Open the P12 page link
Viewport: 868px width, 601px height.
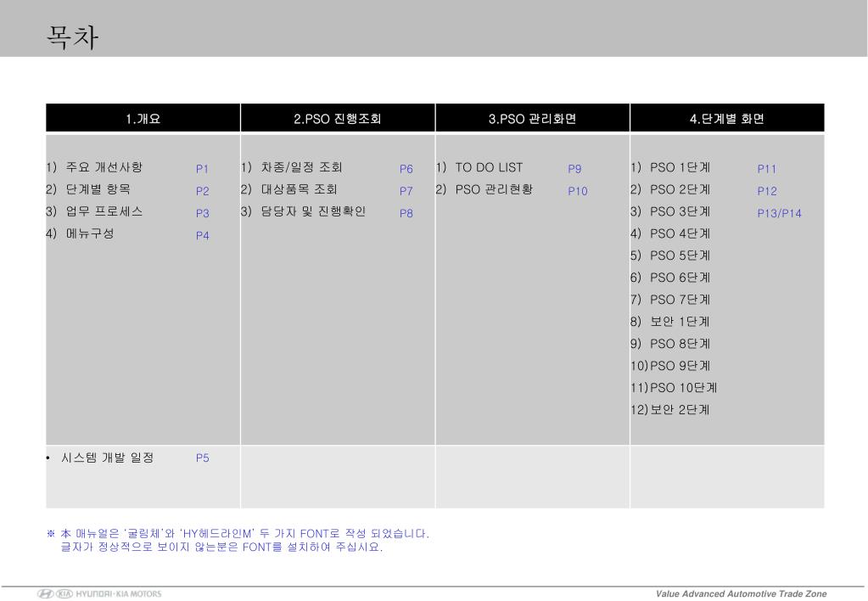click(x=767, y=190)
